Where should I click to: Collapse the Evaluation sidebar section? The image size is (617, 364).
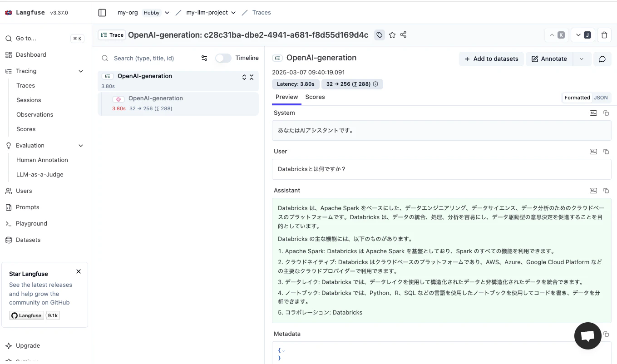(81, 146)
